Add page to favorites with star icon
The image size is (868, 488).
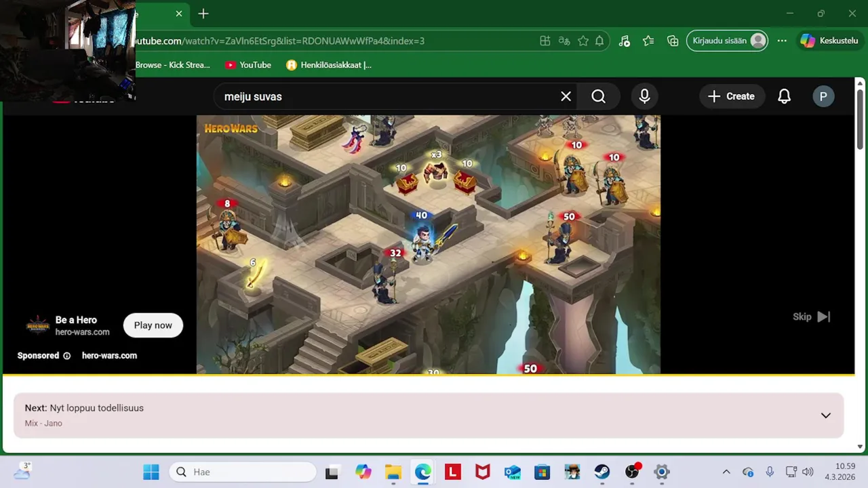(x=583, y=41)
